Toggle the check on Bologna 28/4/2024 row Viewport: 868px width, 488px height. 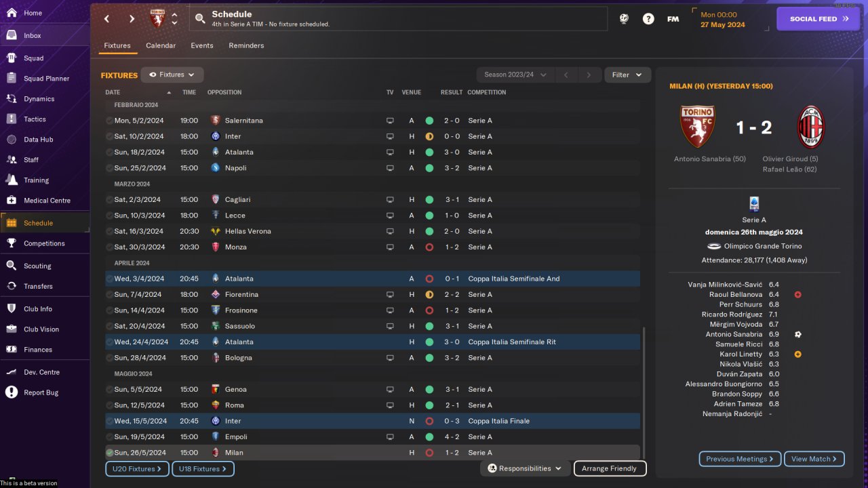(109, 358)
